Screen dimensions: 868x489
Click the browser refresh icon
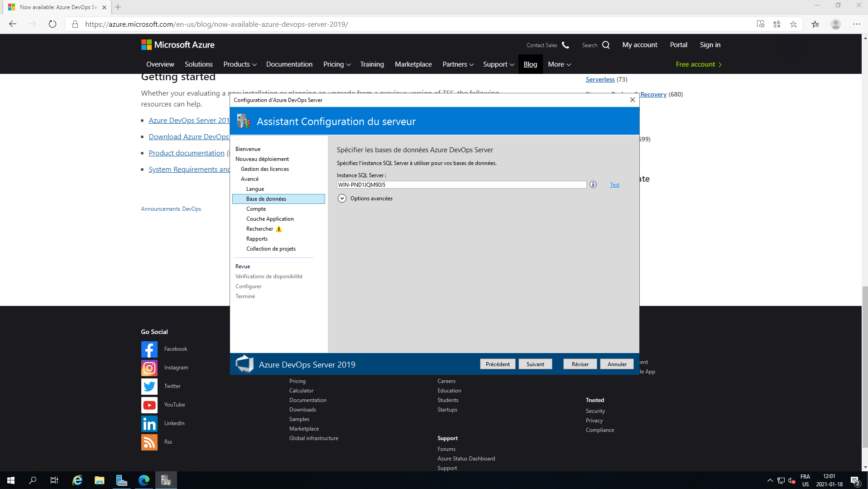pos(53,24)
